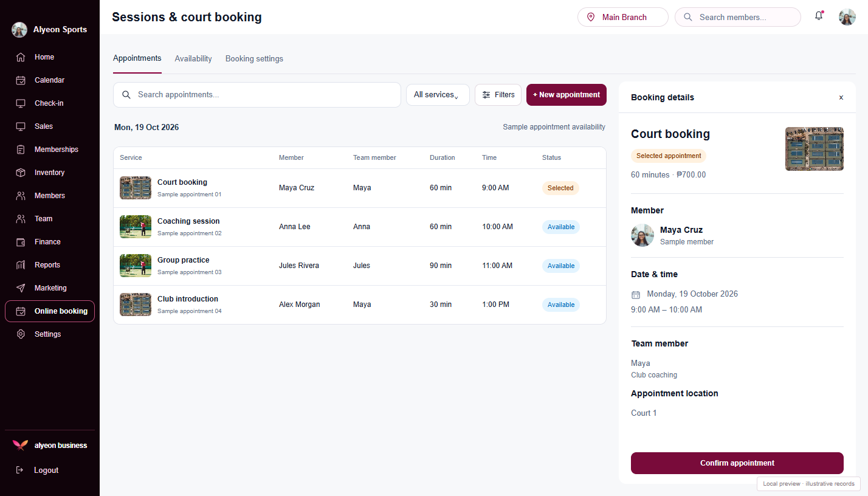This screenshot has height=496, width=868.
Task: Open the user profile avatar top right
Action: 847,17
